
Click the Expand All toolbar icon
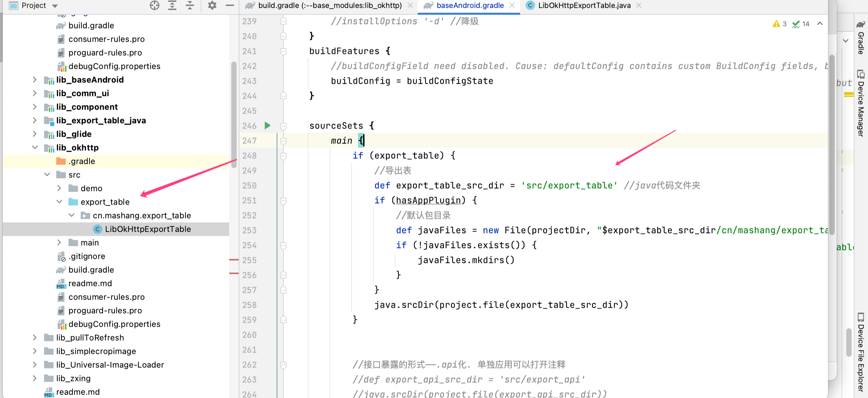click(172, 5)
